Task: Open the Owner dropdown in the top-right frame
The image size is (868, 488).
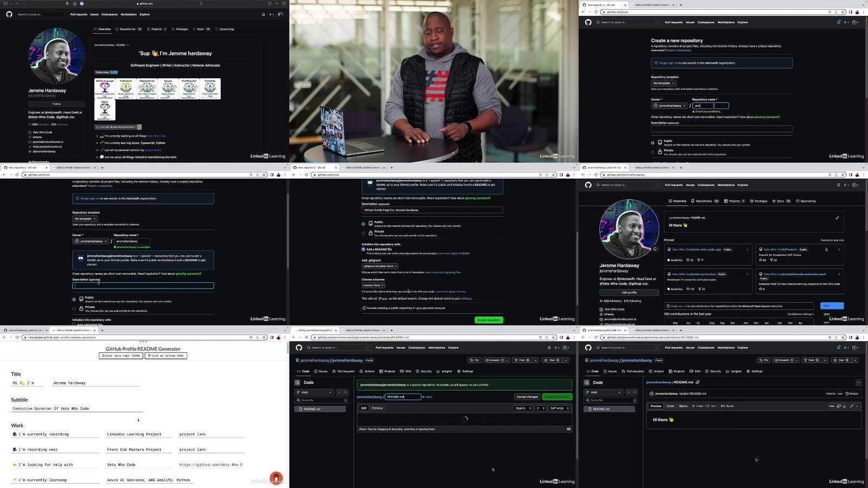Action: [x=669, y=106]
